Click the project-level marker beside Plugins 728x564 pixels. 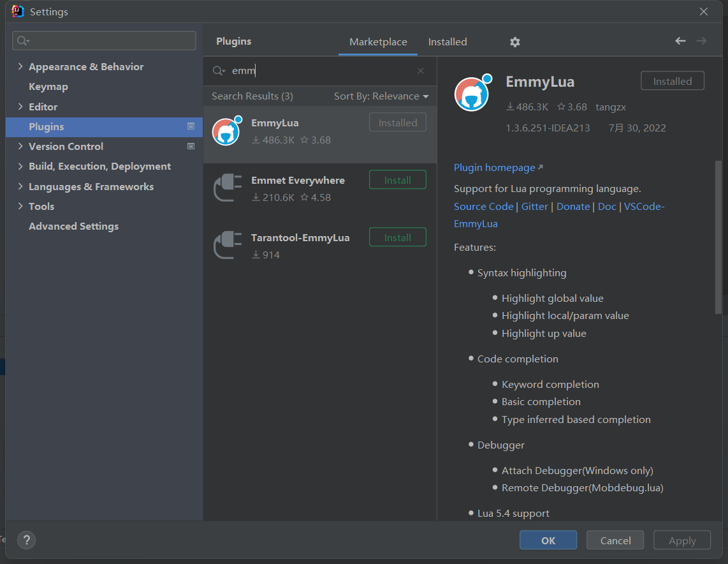coord(191,126)
